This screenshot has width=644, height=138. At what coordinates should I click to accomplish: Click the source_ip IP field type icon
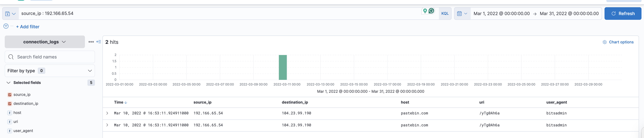point(10,95)
